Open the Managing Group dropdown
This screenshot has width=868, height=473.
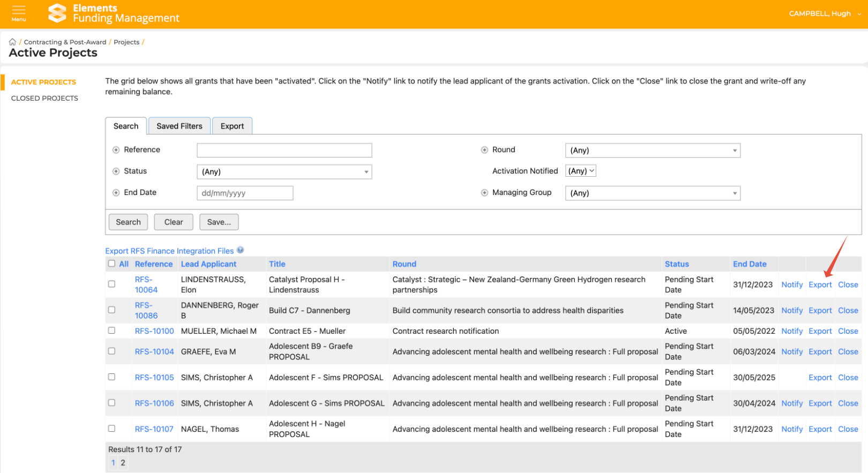pyautogui.click(x=653, y=193)
